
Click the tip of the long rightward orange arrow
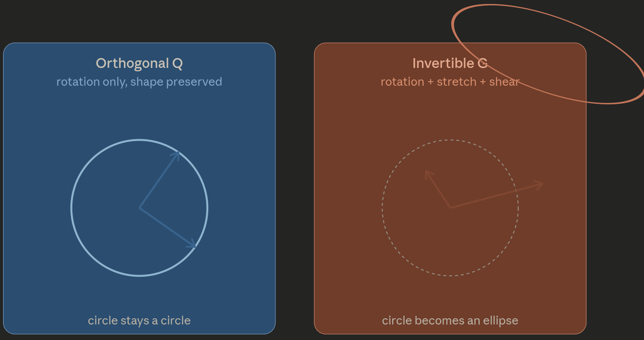pos(542,183)
